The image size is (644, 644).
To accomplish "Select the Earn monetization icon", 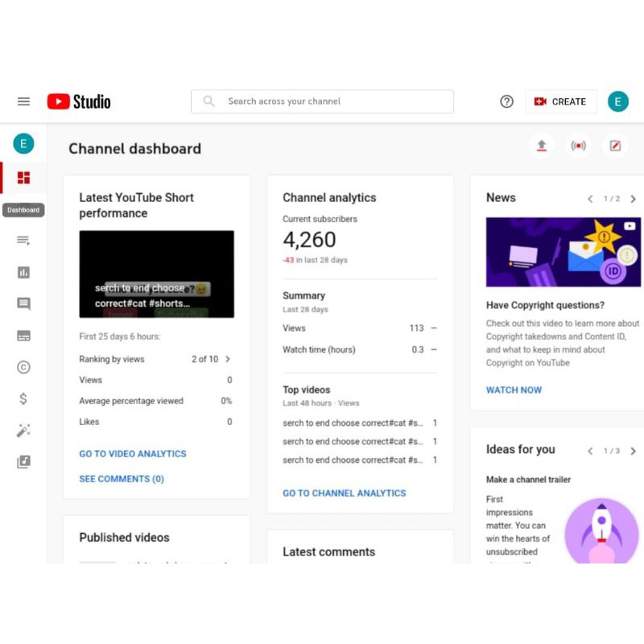I will pyautogui.click(x=23, y=398).
